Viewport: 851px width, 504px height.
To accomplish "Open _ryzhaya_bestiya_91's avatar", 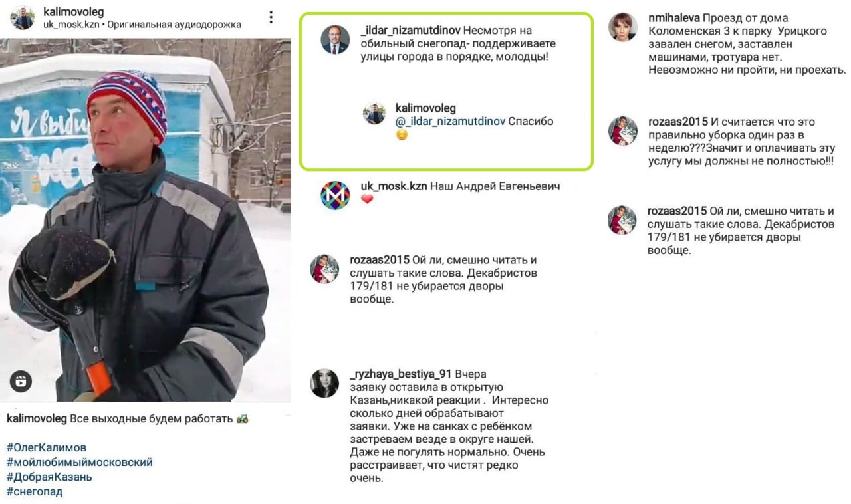I will (x=324, y=383).
